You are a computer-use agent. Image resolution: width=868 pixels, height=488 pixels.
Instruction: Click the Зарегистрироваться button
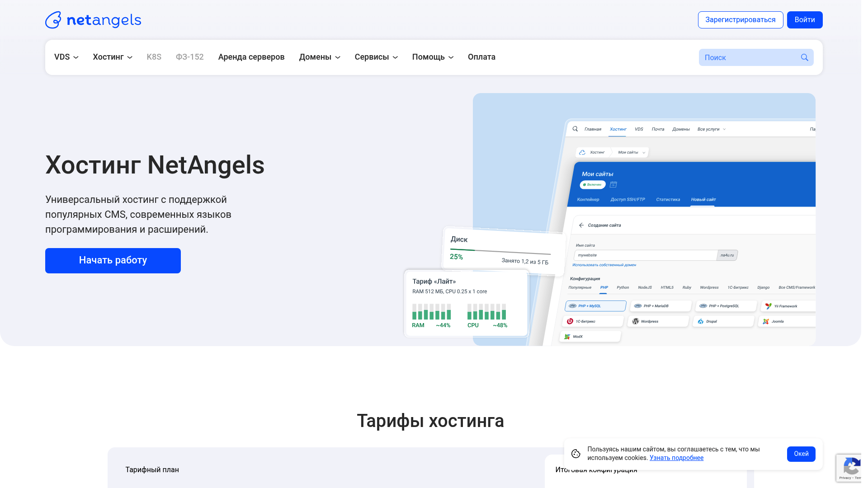tap(740, 20)
